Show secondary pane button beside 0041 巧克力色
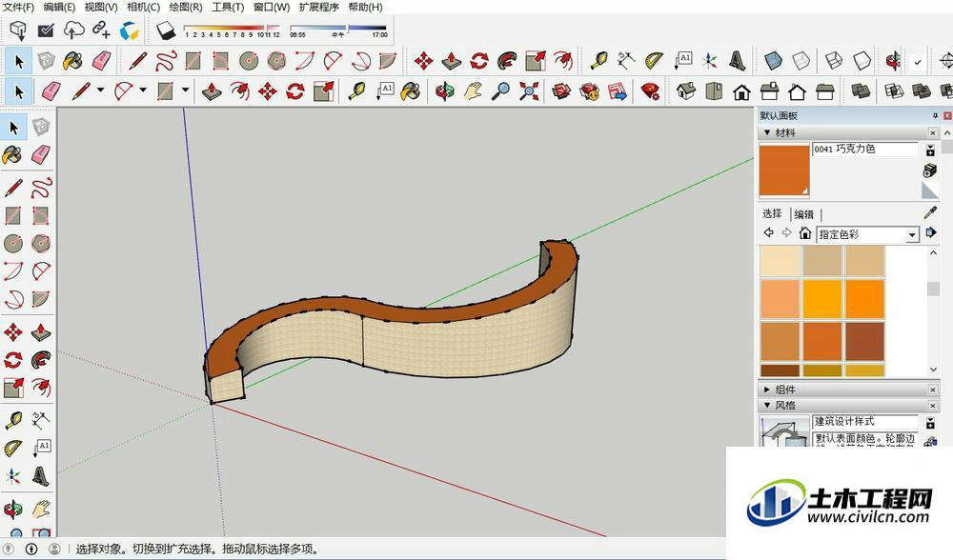 [x=930, y=150]
